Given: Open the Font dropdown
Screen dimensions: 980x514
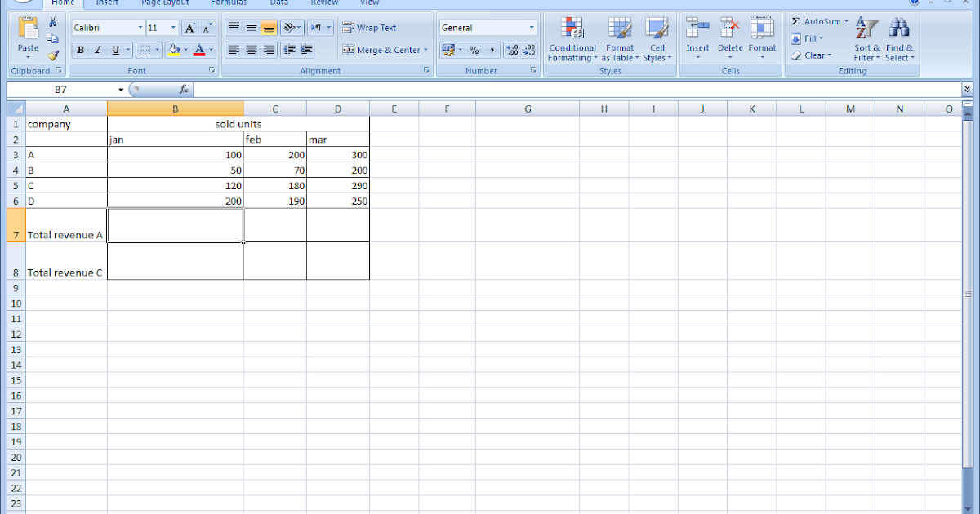Looking at the screenshot, I should click(140, 27).
